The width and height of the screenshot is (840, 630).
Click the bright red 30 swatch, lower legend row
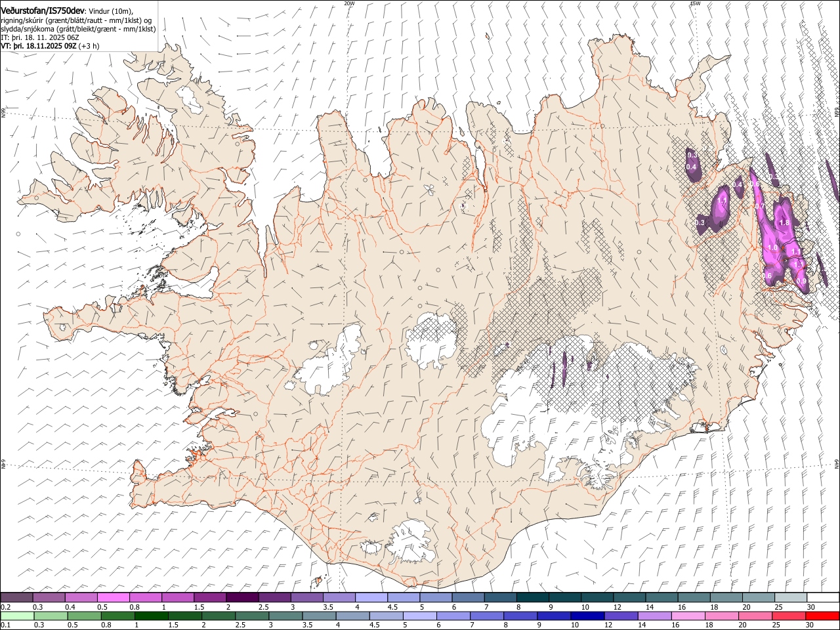pyautogui.click(x=823, y=616)
